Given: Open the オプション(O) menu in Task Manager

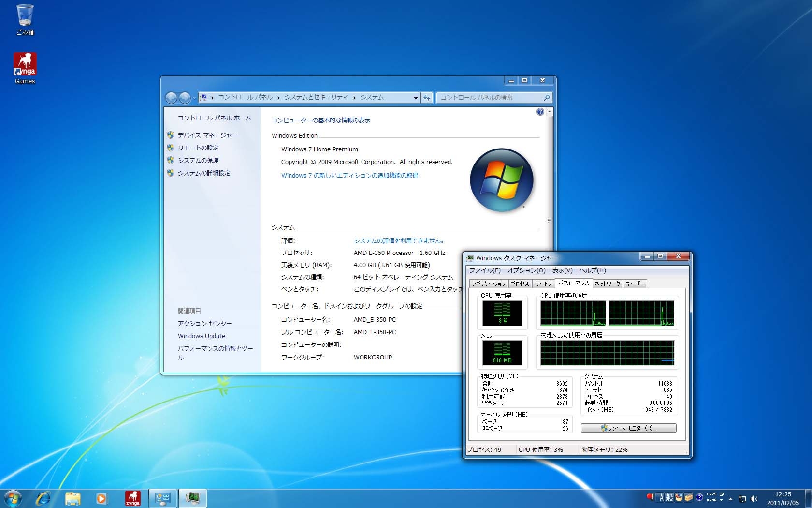Looking at the screenshot, I should pos(526,270).
